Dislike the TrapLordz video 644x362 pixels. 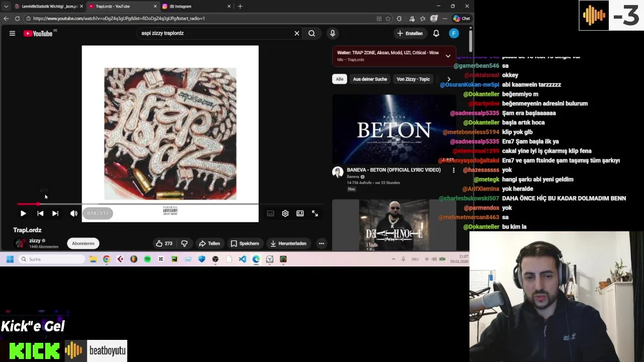[184, 243]
